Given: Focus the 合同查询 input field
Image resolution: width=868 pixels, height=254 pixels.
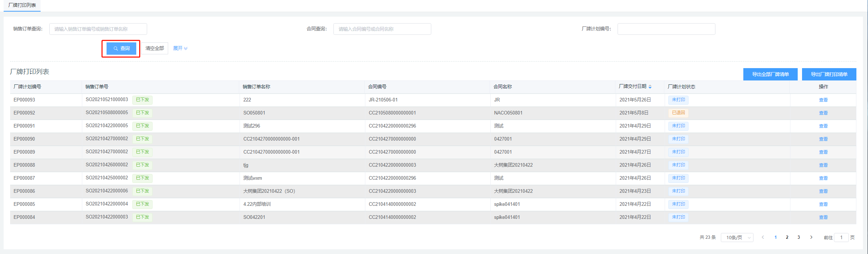Looking at the screenshot, I should point(382,29).
